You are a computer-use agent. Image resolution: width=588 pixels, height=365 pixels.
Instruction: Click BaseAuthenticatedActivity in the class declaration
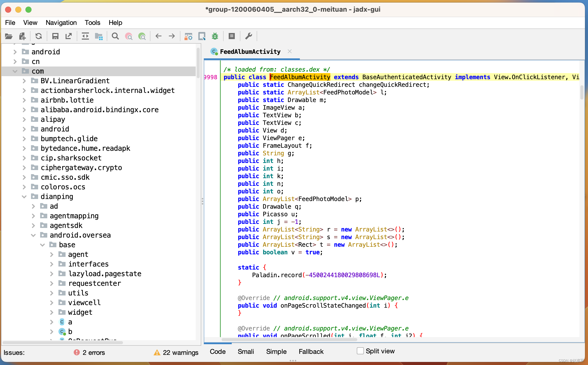(x=407, y=77)
